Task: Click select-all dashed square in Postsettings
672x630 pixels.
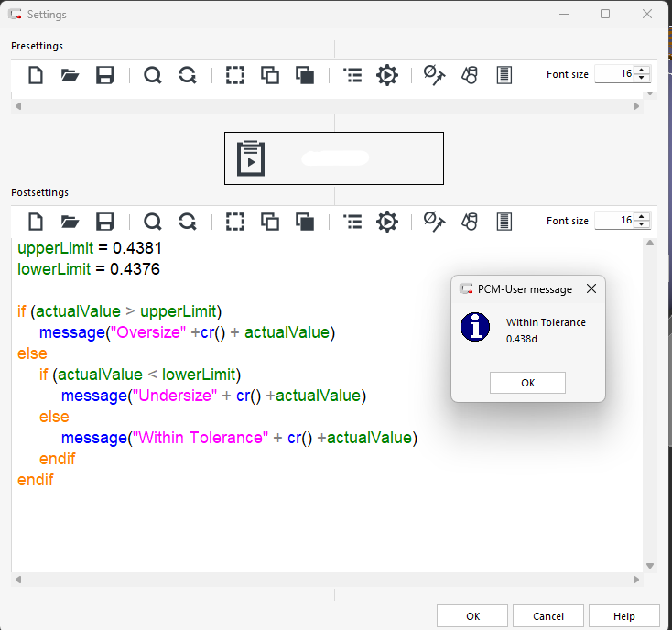Action: (x=235, y=221)
